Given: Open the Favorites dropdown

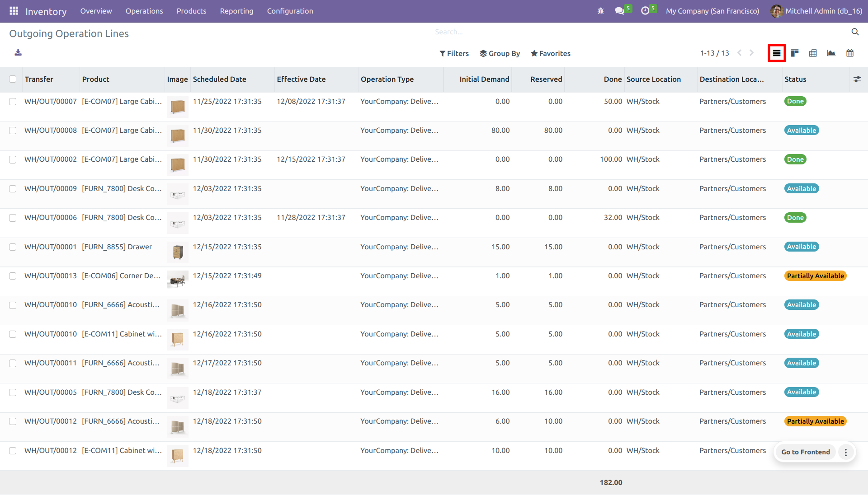Looking at the screenshot, I should pyautogui.click(x=550, y=53).
